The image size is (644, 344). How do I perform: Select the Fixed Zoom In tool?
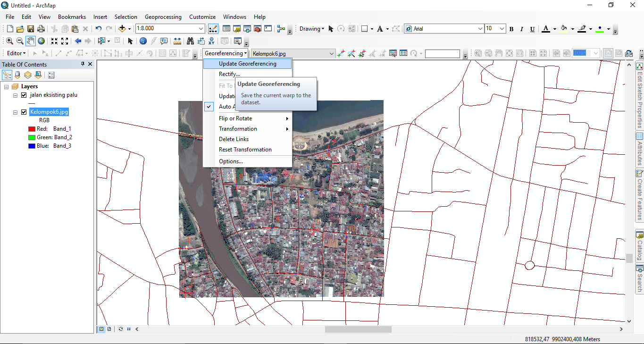point(54,41)
